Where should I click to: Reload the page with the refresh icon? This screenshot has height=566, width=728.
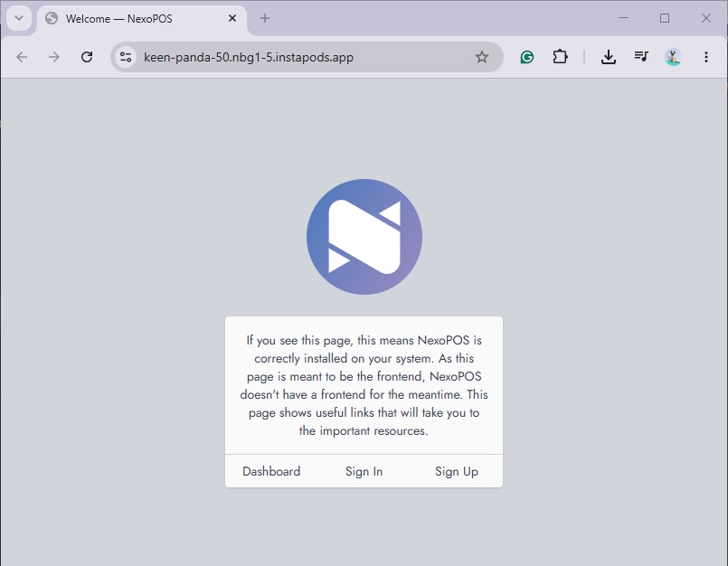click(x=87, y=57)
